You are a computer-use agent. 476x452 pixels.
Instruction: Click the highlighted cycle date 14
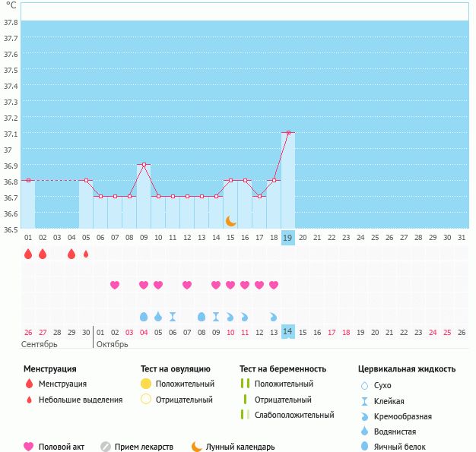[x=288, y=332]
